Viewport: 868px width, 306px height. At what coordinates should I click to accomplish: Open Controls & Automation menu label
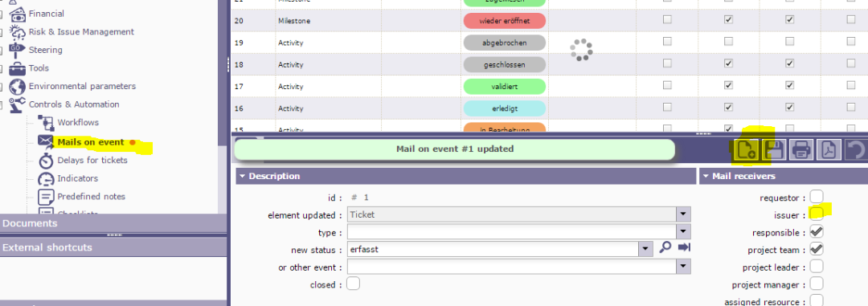click(x=74, y=104)
